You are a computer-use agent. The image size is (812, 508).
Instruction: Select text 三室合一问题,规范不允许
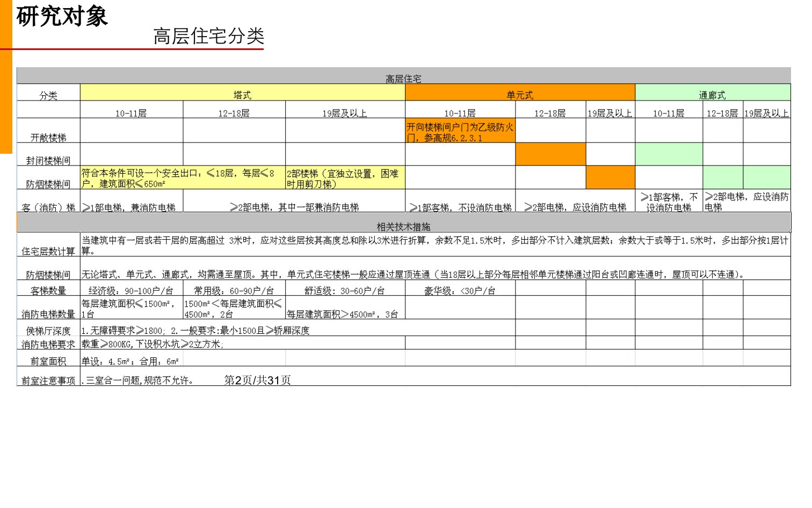click(x=138, y=380)
